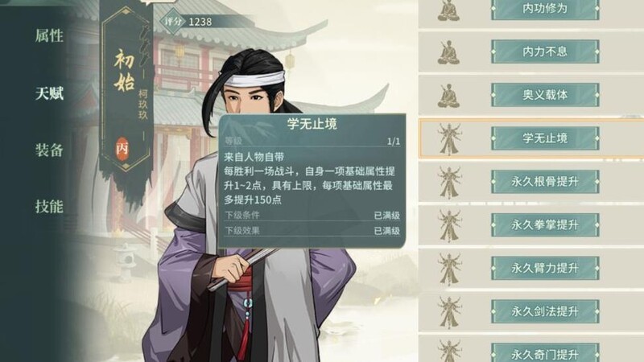Click the multi-armed icon beside 永久臂力提升
The width and height of the screenshot is (644, 362).
[x=449, y=269]
